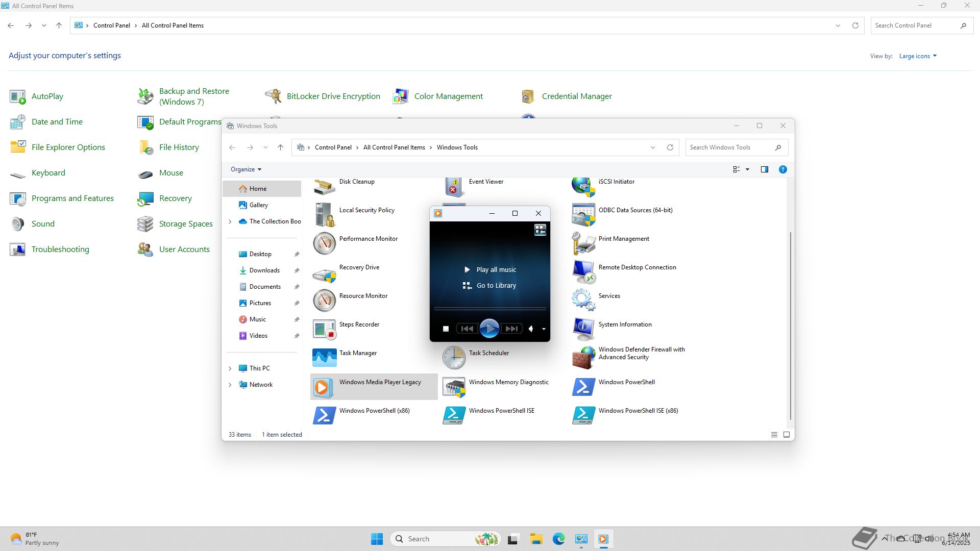Click the Search Windows Tools field

(x=729, y=147)
